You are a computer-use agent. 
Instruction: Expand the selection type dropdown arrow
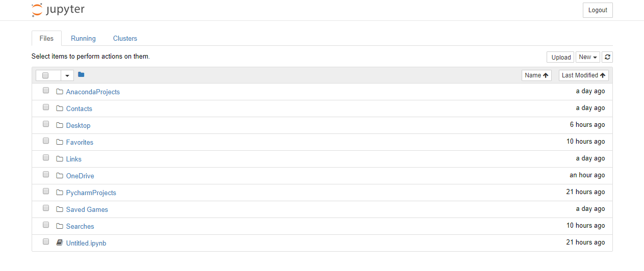point(67,75)
